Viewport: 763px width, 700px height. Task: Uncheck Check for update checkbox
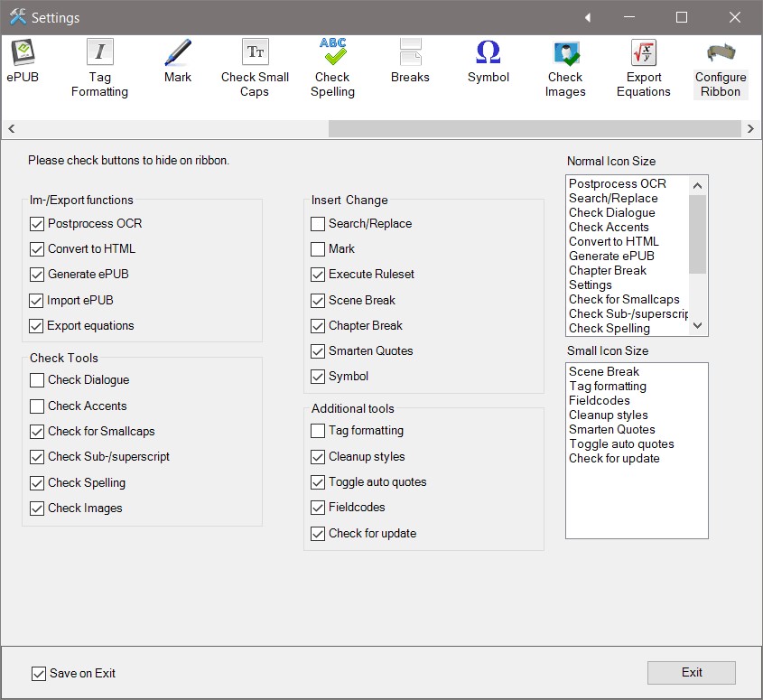(318, 534)
